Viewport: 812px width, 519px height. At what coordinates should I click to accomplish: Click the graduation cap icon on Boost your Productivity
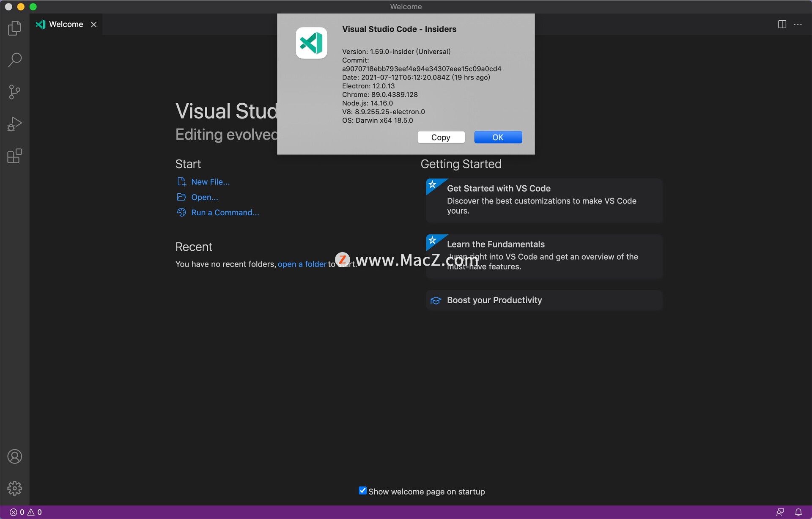click(436, 300)
